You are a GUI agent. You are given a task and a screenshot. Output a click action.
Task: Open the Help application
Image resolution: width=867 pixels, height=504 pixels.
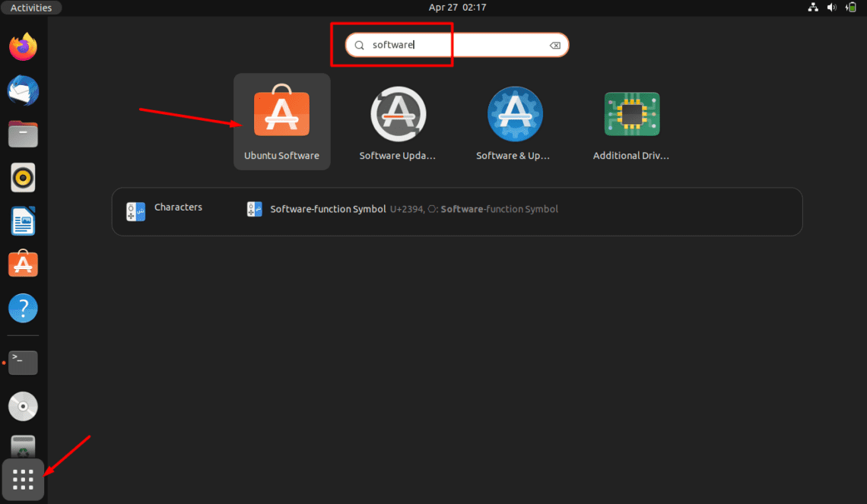(23, 308)
